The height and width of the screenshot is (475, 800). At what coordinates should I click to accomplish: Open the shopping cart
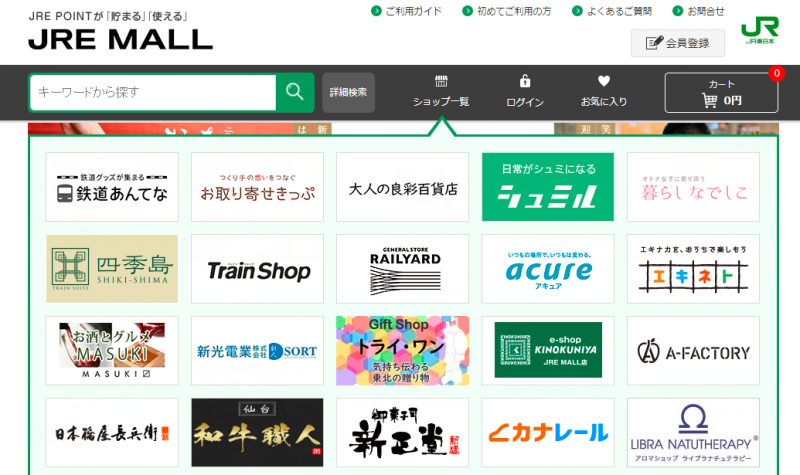[721, 92]
